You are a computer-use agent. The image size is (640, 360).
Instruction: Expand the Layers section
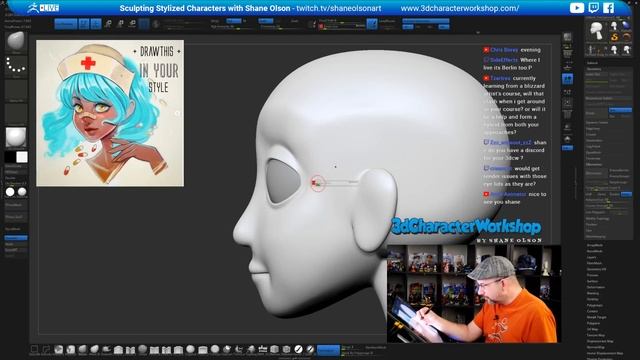[x=591, y=257]
